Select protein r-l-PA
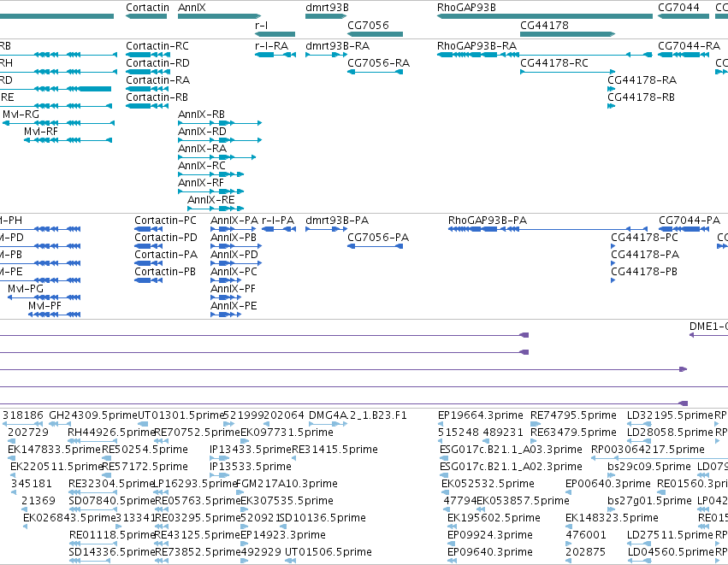The image size is (728, 565). (278, 221)
